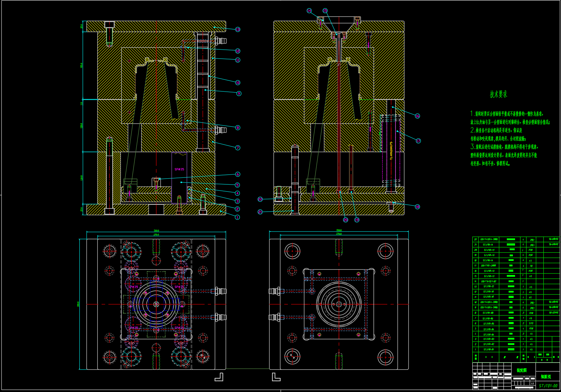The height and width of the screenshot is (392, 561).
Task: Select the 320.0 dimension above right plan view
Action: click(338, 230)
